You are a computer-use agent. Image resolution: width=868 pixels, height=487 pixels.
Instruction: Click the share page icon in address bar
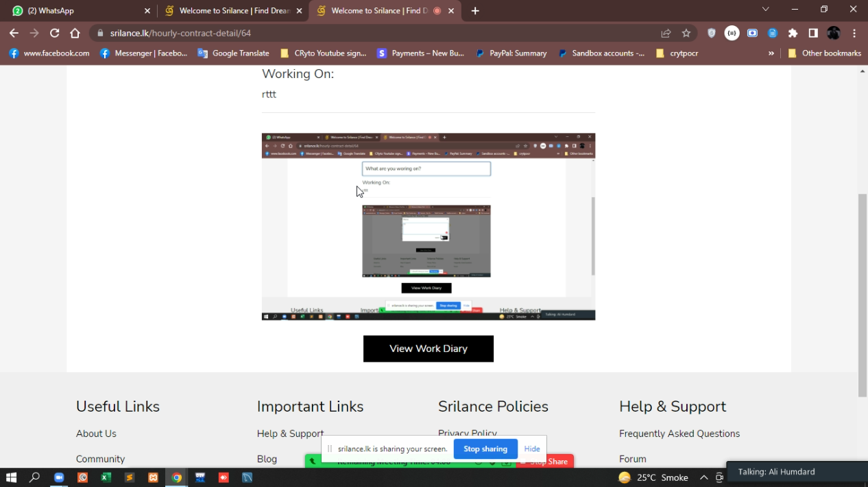pyautogui.click(x=666, y=33)
